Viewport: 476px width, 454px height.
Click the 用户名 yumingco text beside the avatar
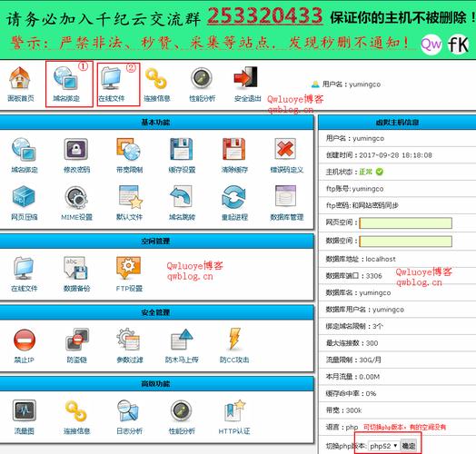coord(352,84)
